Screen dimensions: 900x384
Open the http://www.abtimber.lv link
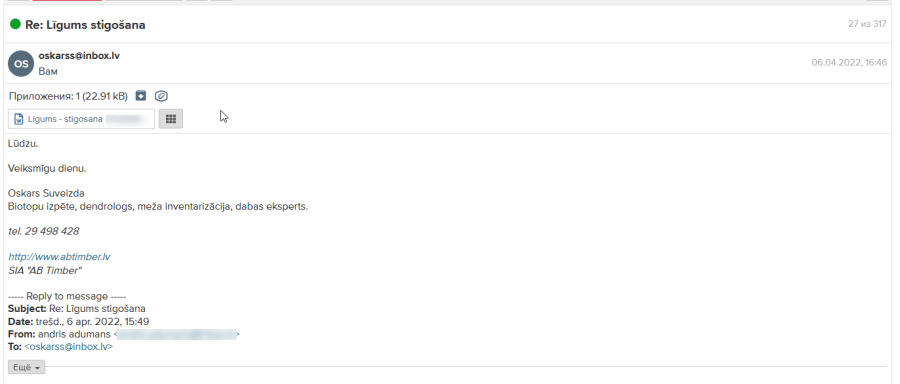pos(59,257)
